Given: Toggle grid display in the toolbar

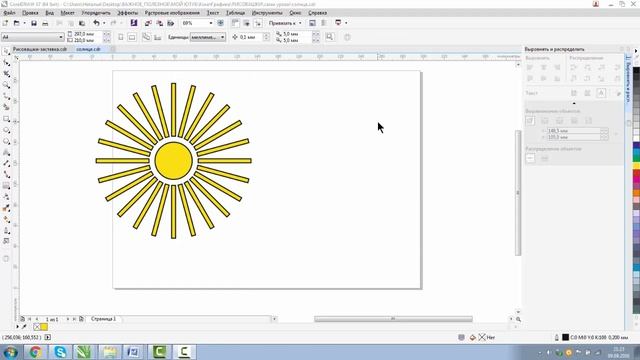Looking at the screenshot, I should point(247,23).
